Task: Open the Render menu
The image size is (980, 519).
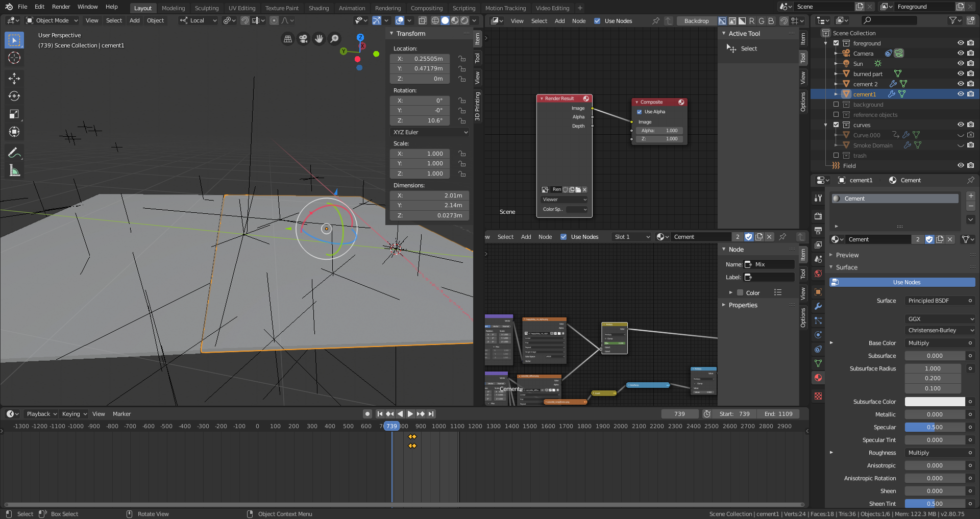Action: click(61, 6)
